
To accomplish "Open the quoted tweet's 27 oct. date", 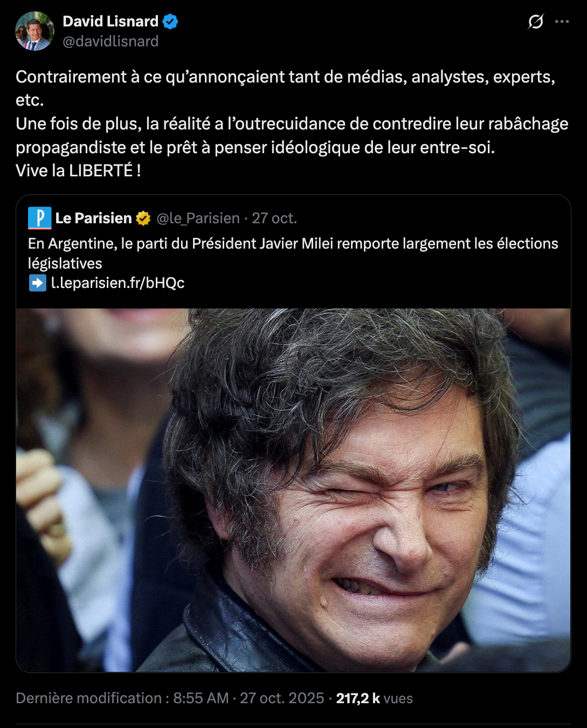I will [x=274, y=218].
